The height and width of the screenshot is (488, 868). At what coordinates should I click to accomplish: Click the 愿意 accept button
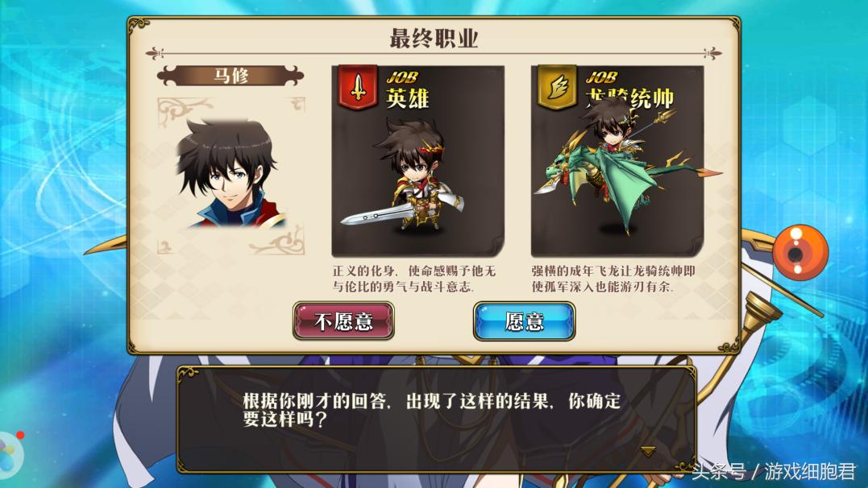pyautogui.click(x=524, y=321)
